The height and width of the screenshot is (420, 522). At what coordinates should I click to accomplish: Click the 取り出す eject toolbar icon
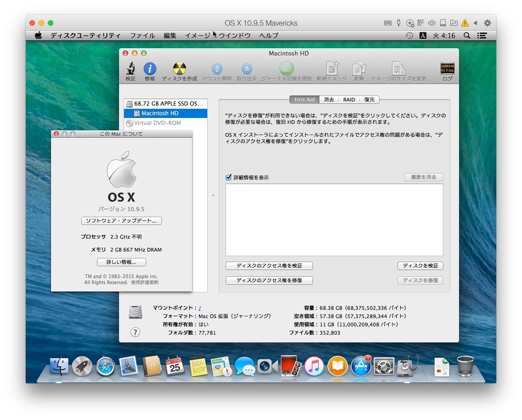(x=247, y=72)
